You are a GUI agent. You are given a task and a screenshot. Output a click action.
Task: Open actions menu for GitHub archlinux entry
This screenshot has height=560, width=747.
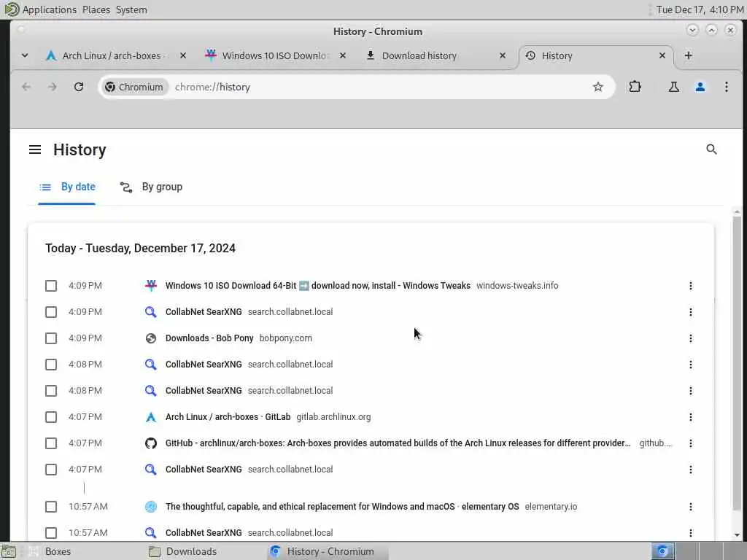[x=691, y=443]
